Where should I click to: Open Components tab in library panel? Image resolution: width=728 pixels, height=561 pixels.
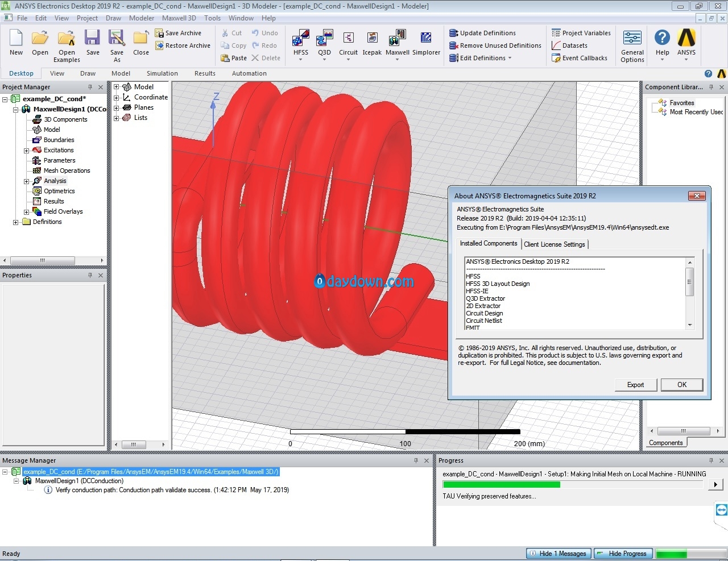(x=666, y=443)
